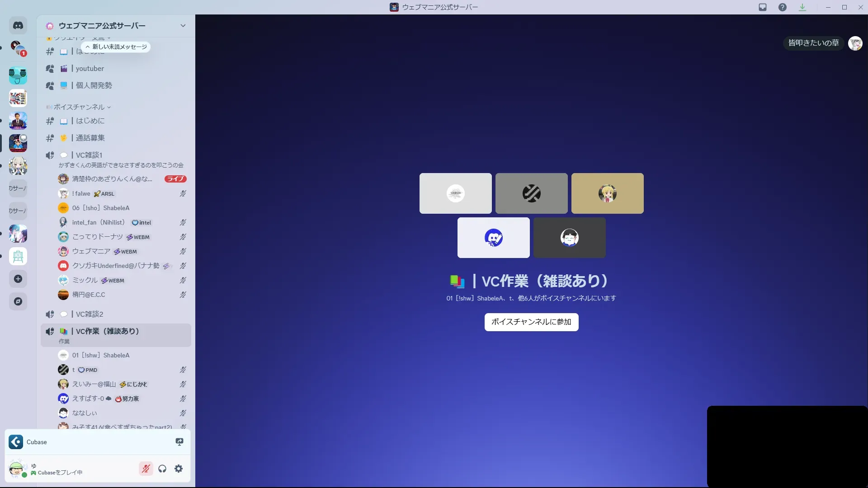Click the ライブ badge on 清楚枠のあざりん
Viewport: 868px width, 488px height.
point(175,179)
